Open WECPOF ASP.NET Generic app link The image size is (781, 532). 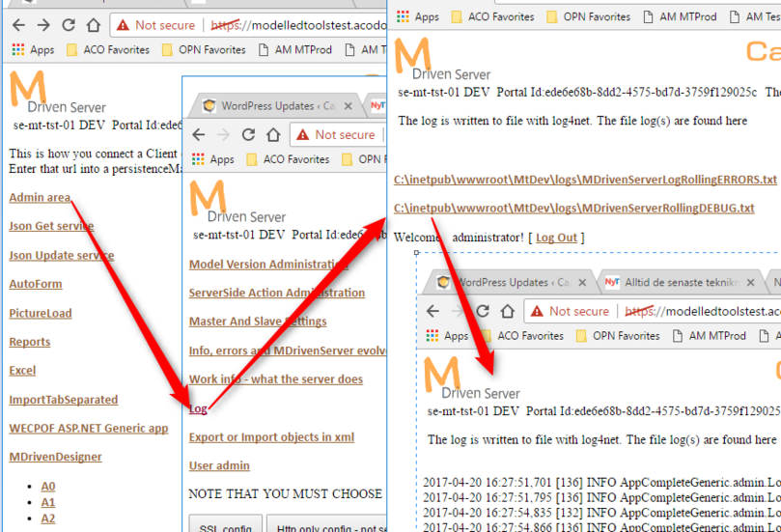[89, 429]
